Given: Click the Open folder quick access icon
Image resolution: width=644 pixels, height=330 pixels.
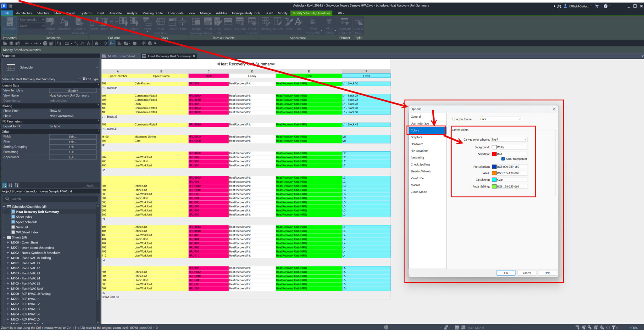Looking at the screenshot, I should (x=5, y=43).
